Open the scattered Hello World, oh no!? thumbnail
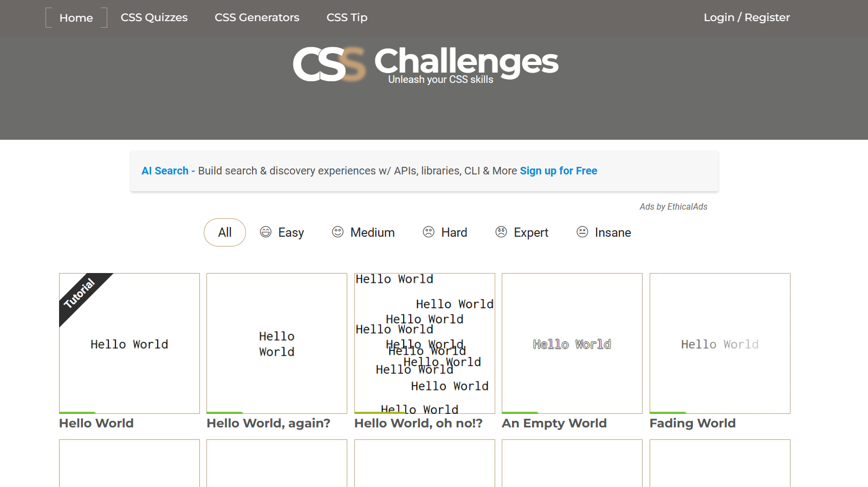 pyautogui.click(x=425, y=343)
